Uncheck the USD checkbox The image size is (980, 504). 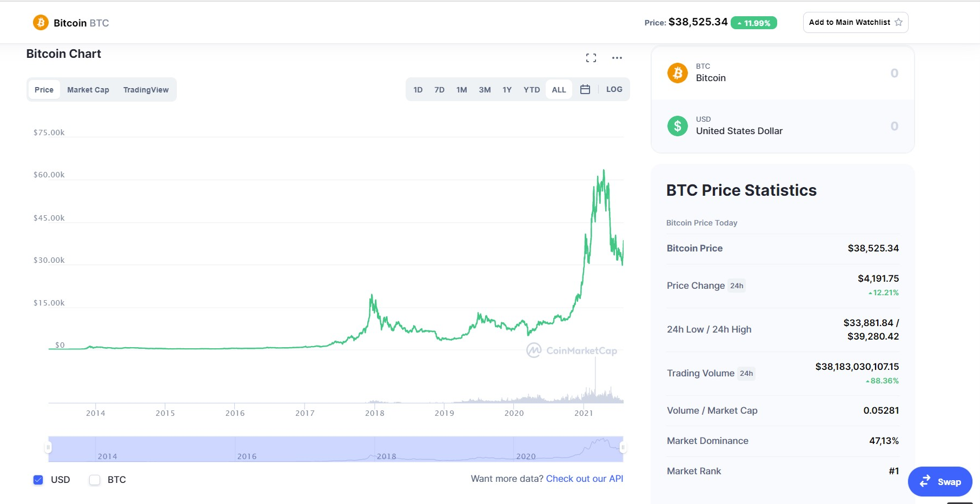38,480
